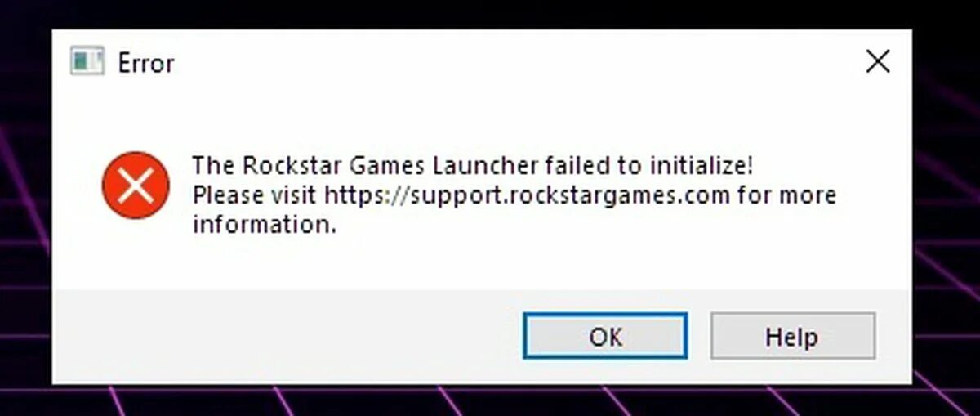Click blank white area below the message
Viewport: 980px width, 416px height.
490,263
